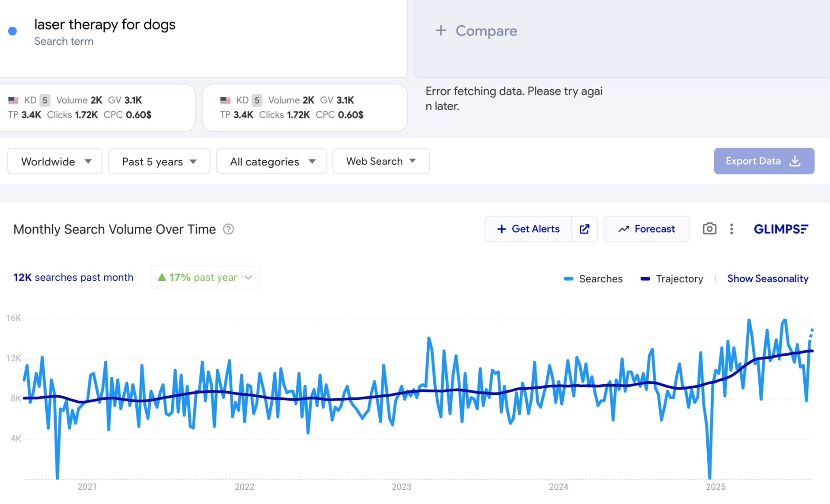Click the plus icon beside Compare
This screenshot has width=830, height=504.
(441, 31)
